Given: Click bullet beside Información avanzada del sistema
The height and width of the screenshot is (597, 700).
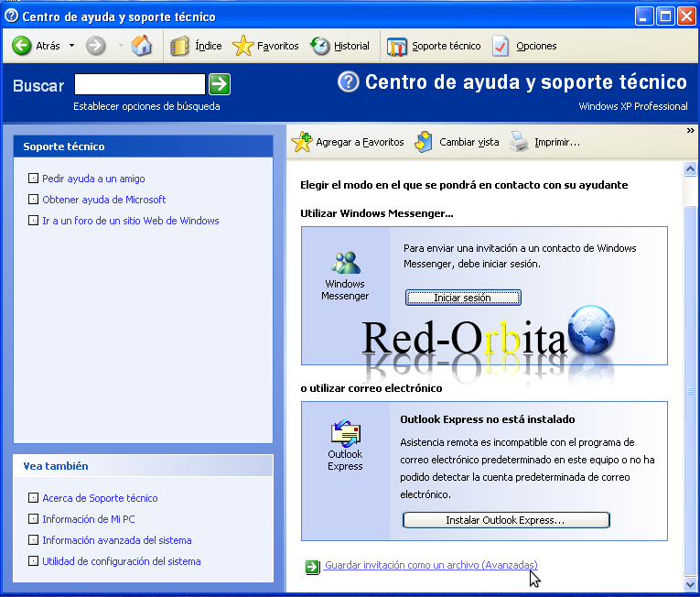Looking at the screenshot, I should pos(33,540).
